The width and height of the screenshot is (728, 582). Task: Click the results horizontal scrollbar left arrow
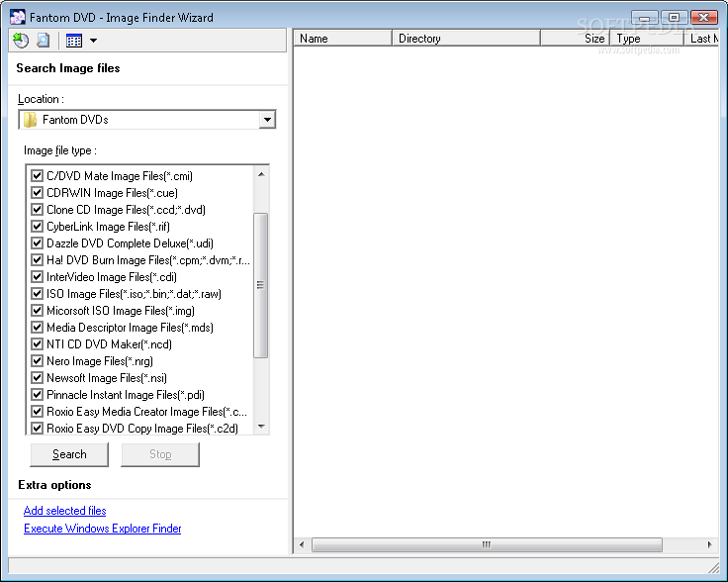click(302, 544)
